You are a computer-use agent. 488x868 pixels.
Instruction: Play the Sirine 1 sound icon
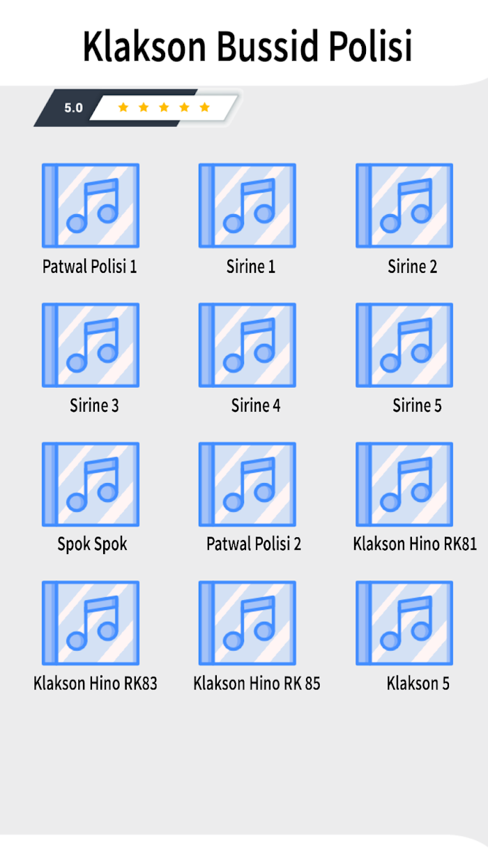[x=247, y=206]
